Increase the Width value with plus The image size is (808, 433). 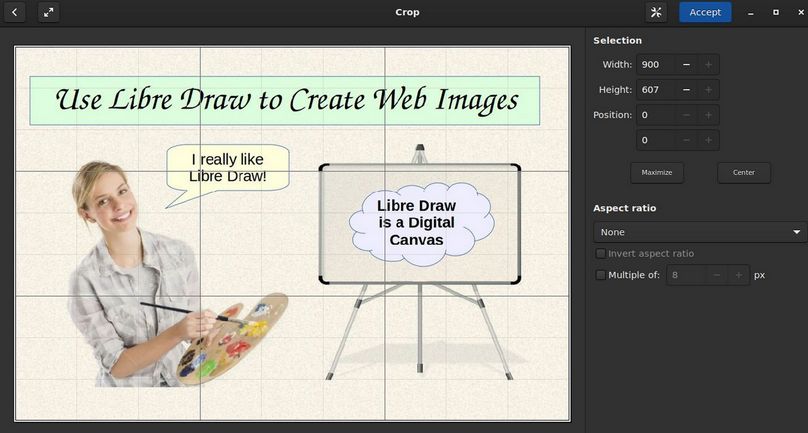pos(709,64)
